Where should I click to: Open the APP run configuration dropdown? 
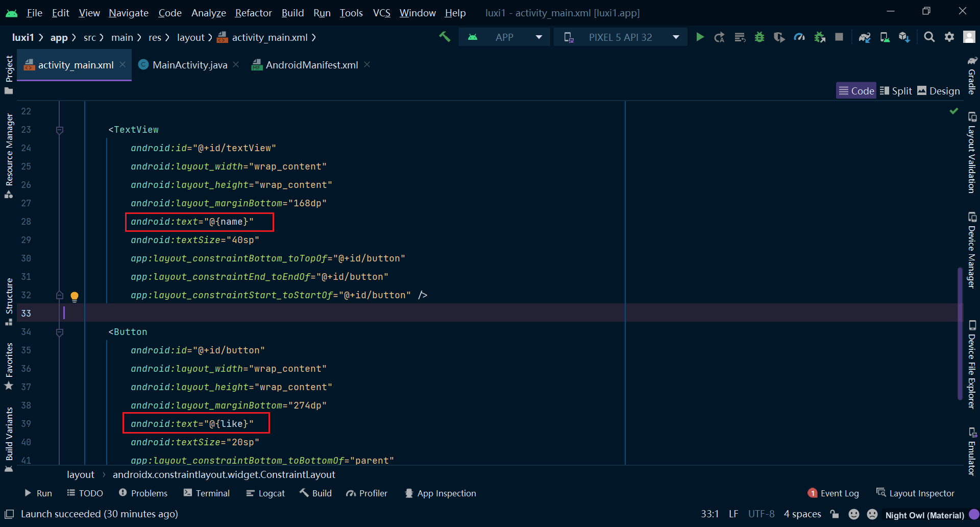[x=504, y=37]
